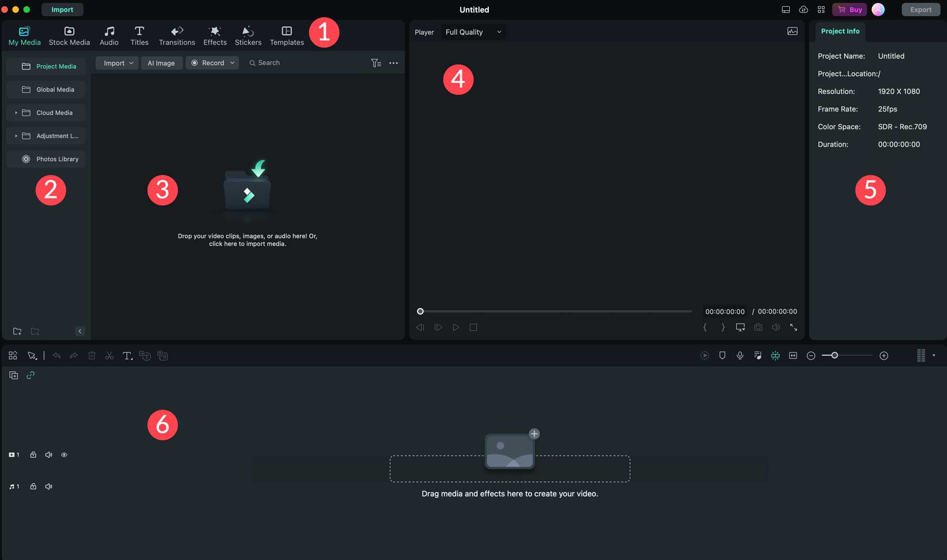Expand the Cloud Media folder
The image size is (947, 560).
[x=16, y=113]
